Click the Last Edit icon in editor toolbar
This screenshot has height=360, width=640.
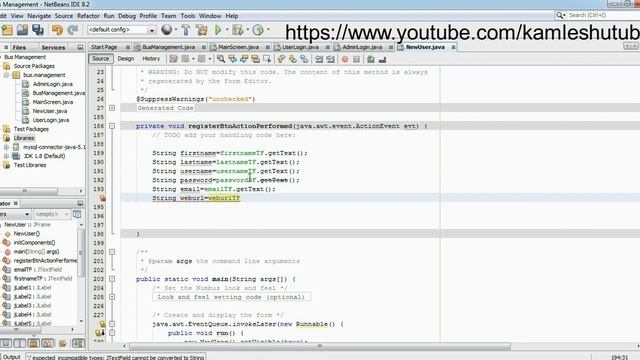(173, 59)
